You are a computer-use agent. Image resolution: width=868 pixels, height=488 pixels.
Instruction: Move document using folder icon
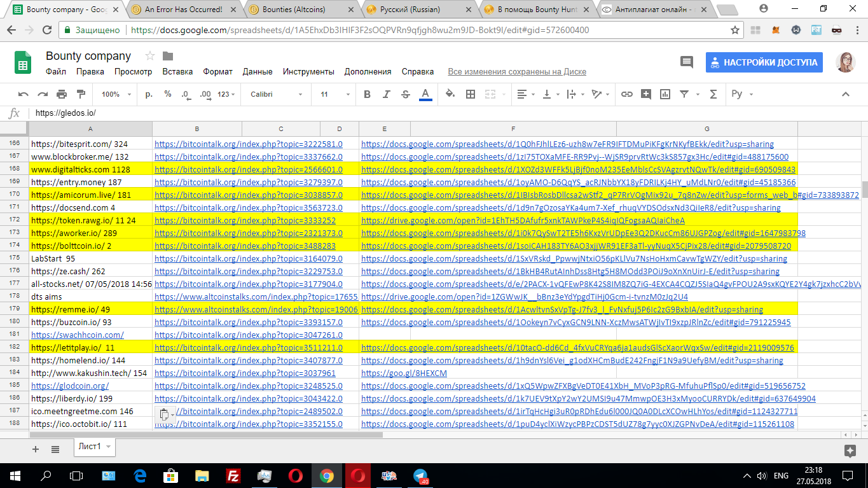point(168,56)
